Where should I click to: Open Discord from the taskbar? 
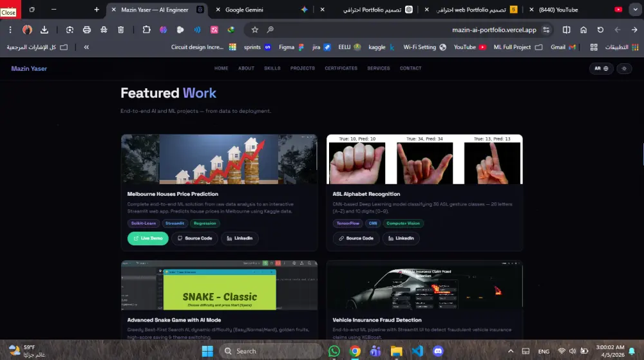(x=438, y=351)
